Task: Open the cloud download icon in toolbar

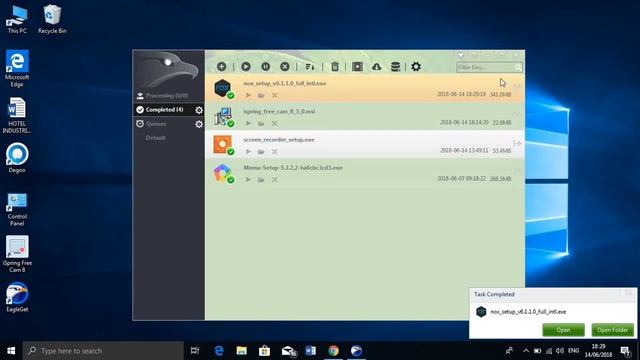Action: [376, 67]
